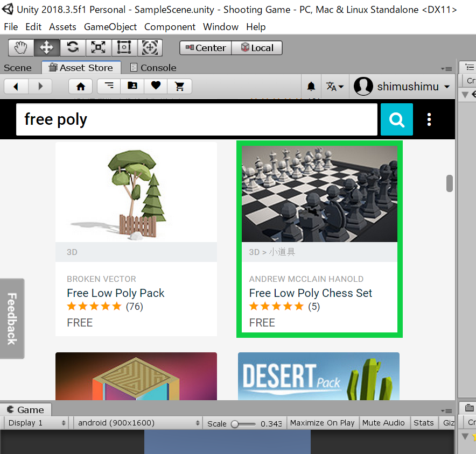This screenshot has width=476, height=454.
Task: Open the shopping cart icon
Action: tap(180, 86)
